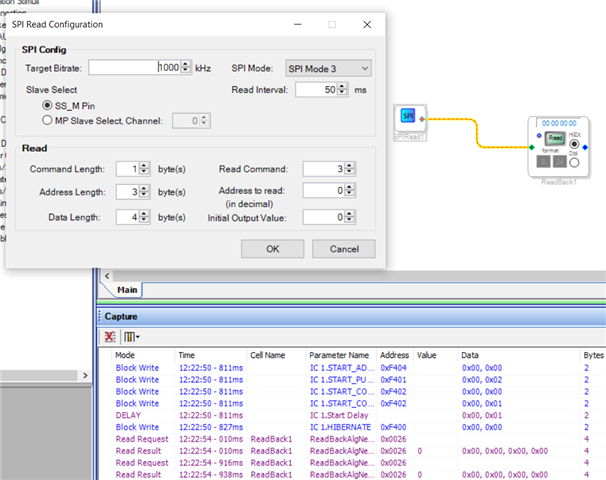
Task: Click the 8 format box on ReadBack1
Action: coord(543,162)
